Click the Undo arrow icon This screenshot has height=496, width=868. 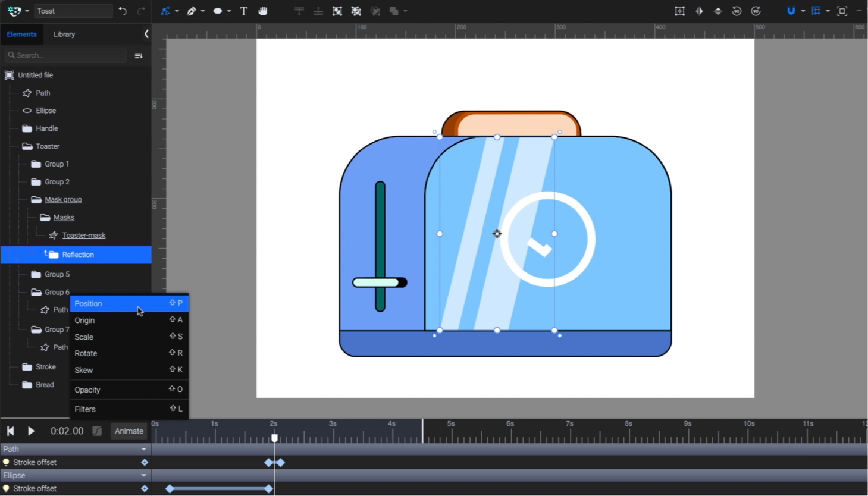click(123, 11)
